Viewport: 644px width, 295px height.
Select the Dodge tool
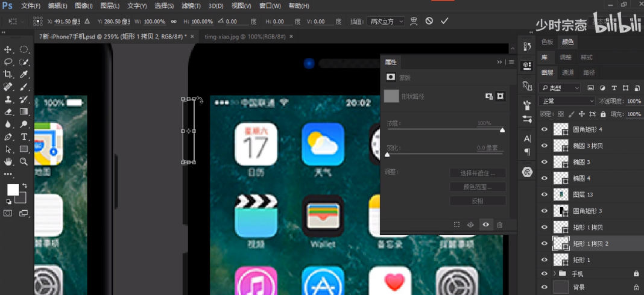pos(24,124)
